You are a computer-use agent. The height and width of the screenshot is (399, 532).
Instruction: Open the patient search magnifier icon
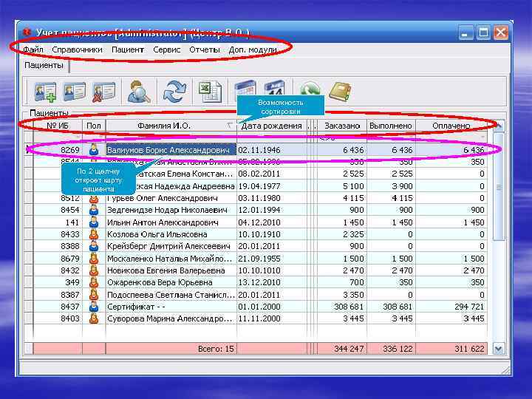[139, 92]
